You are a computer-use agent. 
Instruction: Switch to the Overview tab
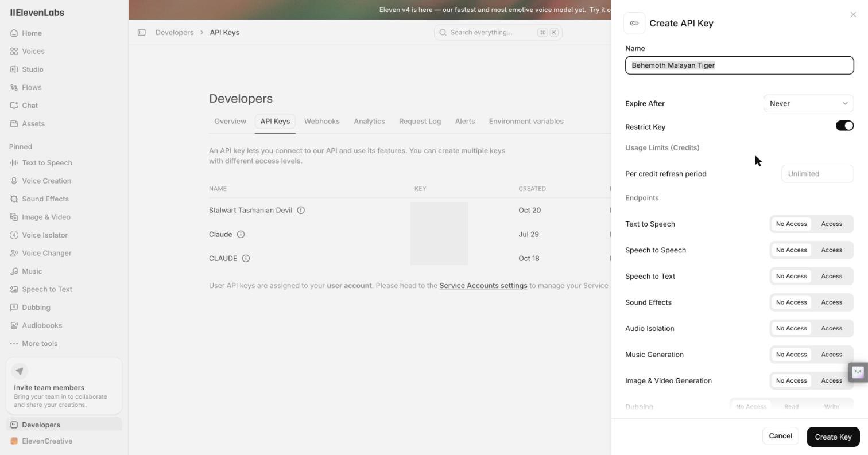230,122
